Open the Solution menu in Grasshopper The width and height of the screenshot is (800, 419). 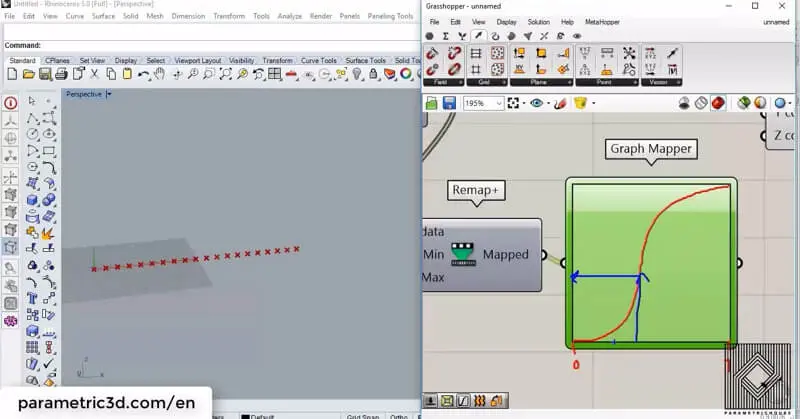click(538, 21)
